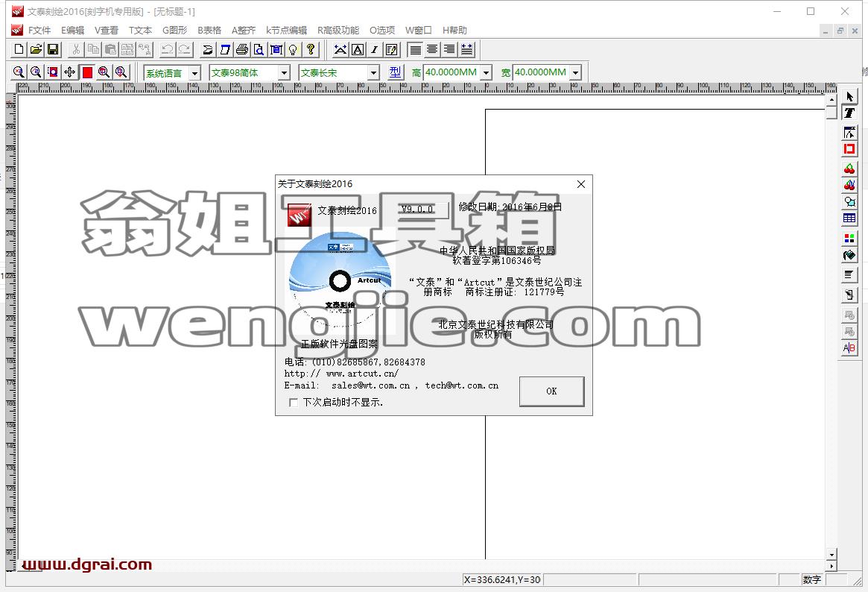
Task: Toggle left text alignment button
Action: (x=415, y=50)
